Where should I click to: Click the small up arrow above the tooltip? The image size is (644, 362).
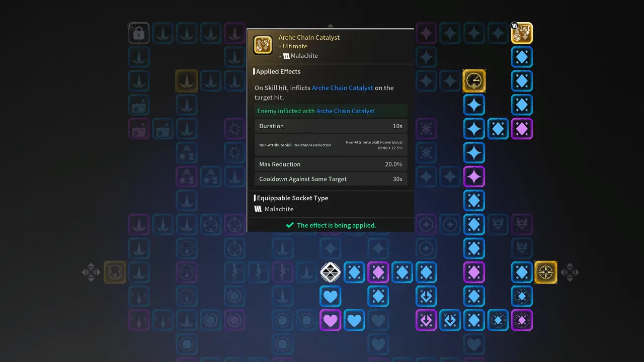click(x=331, y=25)
